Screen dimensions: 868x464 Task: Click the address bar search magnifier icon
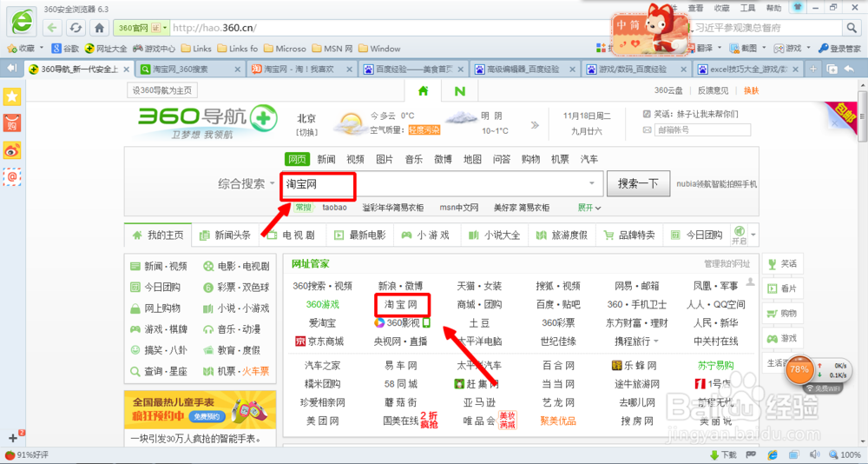click(x=851, y=27)
